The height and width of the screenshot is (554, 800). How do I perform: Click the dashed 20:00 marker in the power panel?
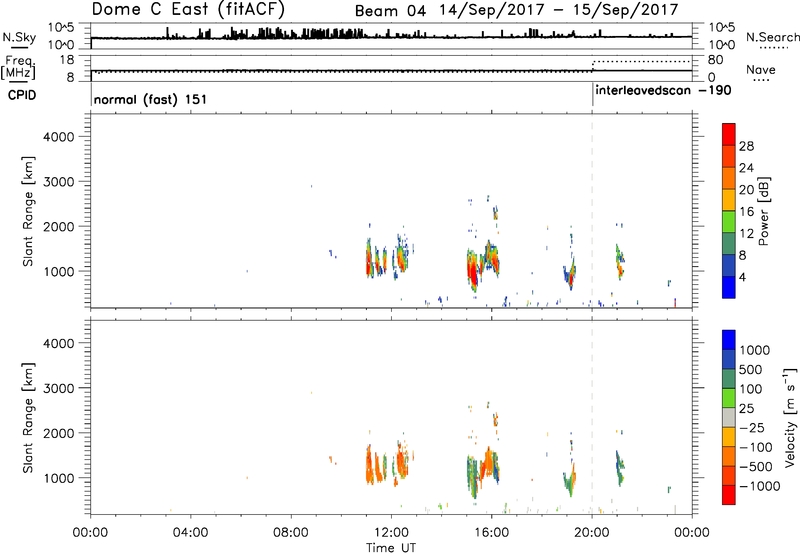(592, 211)
